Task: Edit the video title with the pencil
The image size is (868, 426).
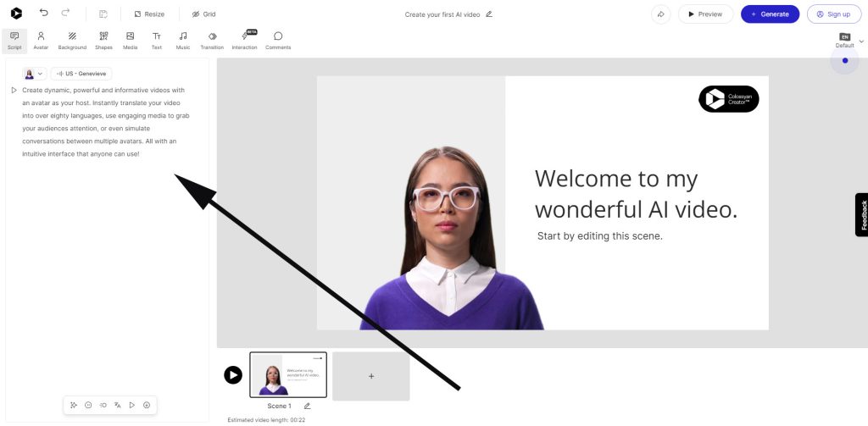Action: pos(489,14)
